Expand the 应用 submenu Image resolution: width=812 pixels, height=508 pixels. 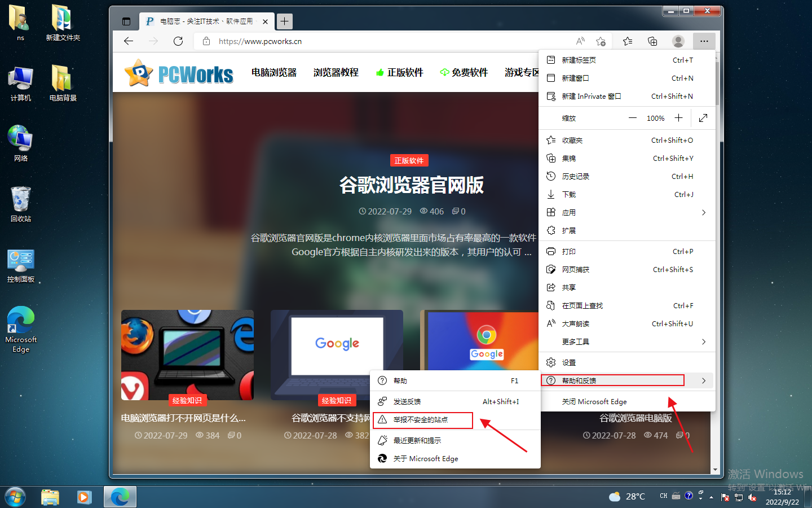click(x=627, y=212)
